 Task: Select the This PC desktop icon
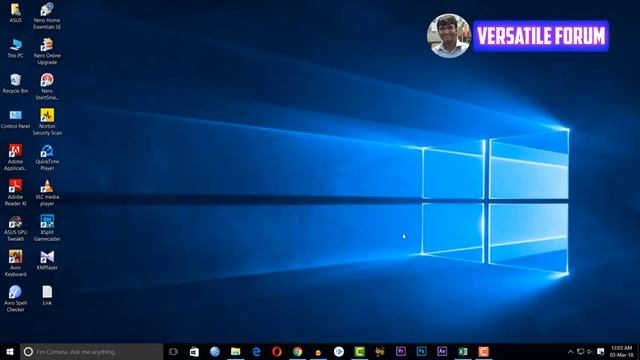pos(16,48)
